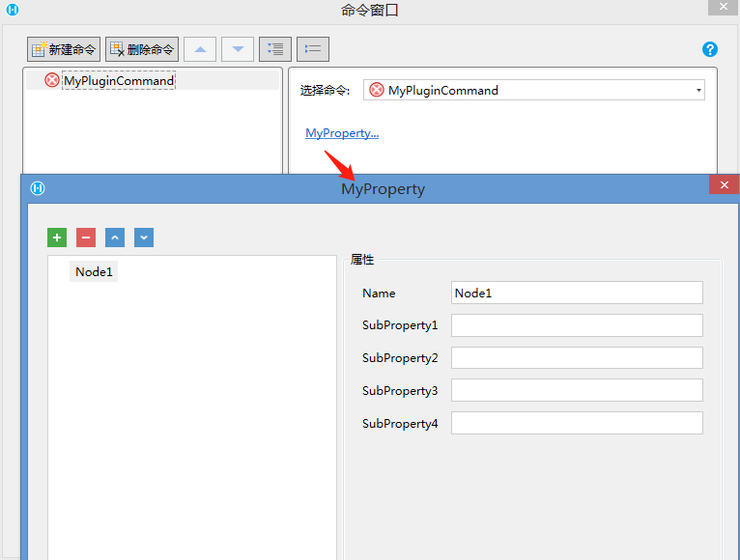Click the Name input field containing Node1
740x560 pixels.
tap(577, 293)
